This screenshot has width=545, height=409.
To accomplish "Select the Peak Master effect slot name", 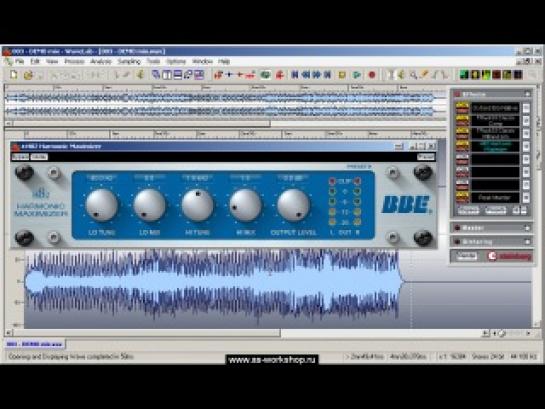I will click(x=495, y=198).
